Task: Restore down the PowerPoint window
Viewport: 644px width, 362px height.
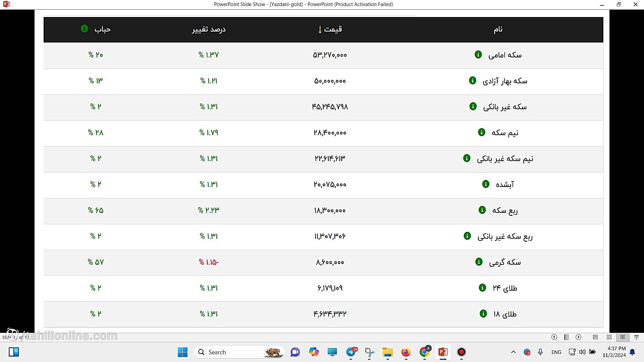Action: (619, 4)
